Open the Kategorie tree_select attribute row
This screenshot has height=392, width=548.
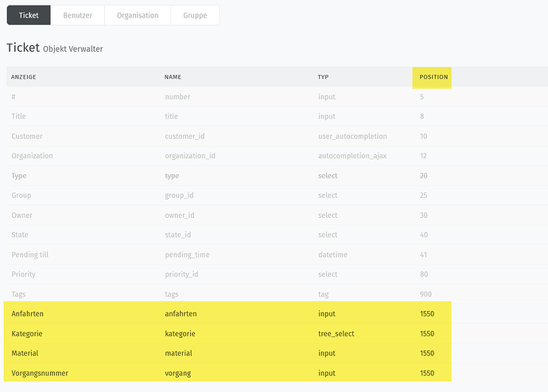tap(277, 334)
